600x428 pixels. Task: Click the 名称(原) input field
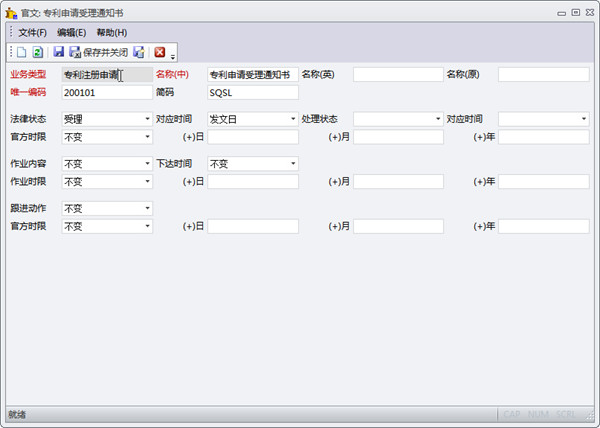[544, 75]
